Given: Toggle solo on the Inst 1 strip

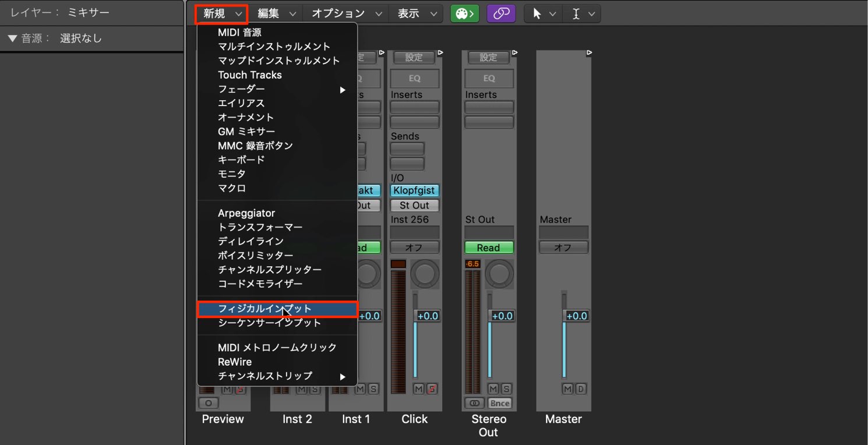Looking at the screenshot, I should pyautogui.click(x=373, y=389).
